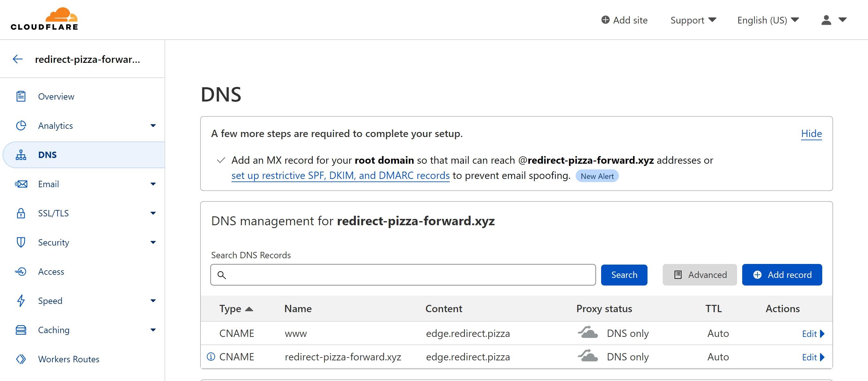868x381 pixels.
Task: Click the info icon beside the root CNAME
Action: click(x=211, y=357)
